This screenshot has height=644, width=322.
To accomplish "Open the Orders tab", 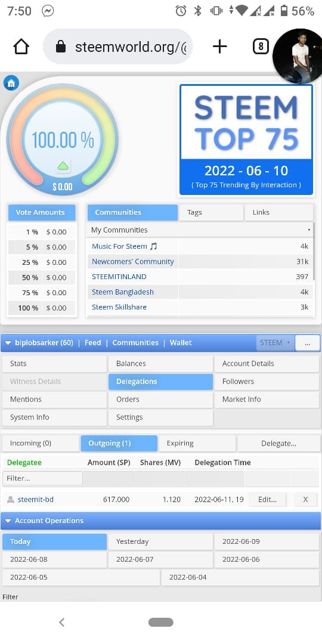I will pyautogui.click(x=160, y=399).
